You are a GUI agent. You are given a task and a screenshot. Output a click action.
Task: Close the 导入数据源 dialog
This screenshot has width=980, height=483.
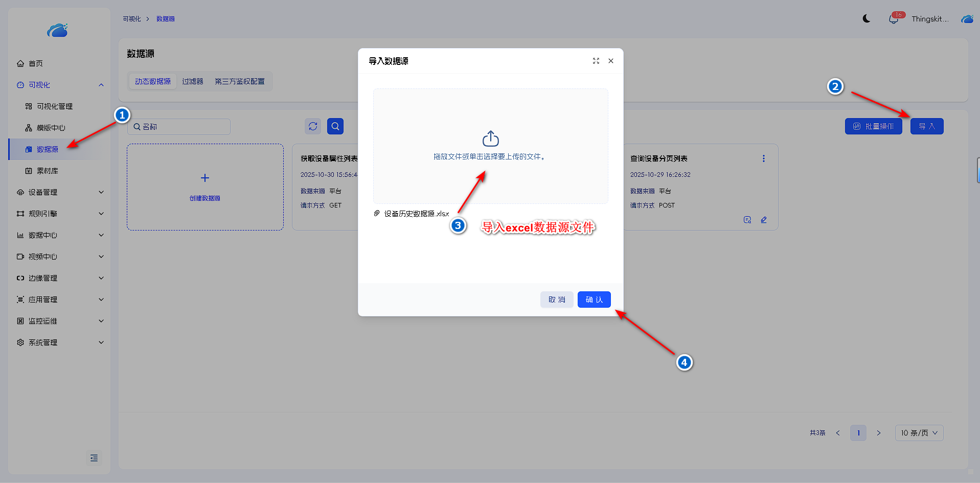coord(611,61)
